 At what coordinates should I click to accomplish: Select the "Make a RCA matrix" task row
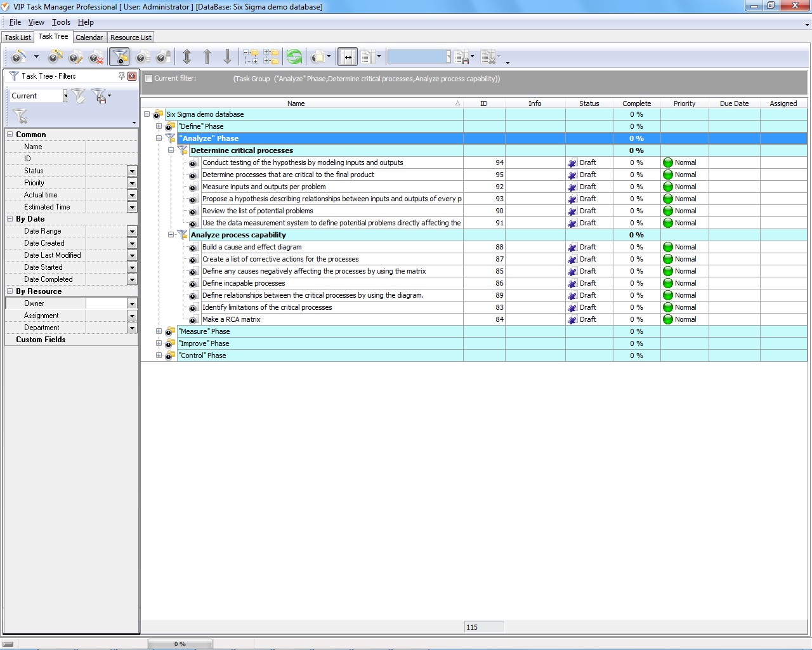tap(232, 319)
